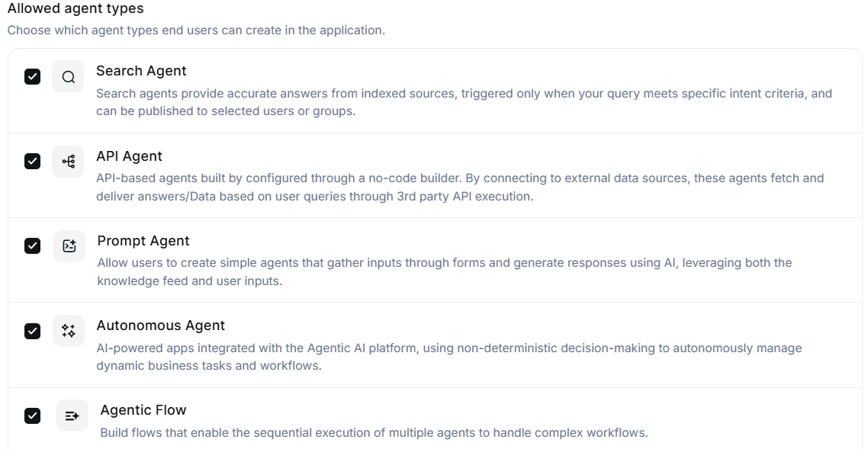
Task: Click the API Agent title text
Action: pyautogui.click(x=129, y=156)
